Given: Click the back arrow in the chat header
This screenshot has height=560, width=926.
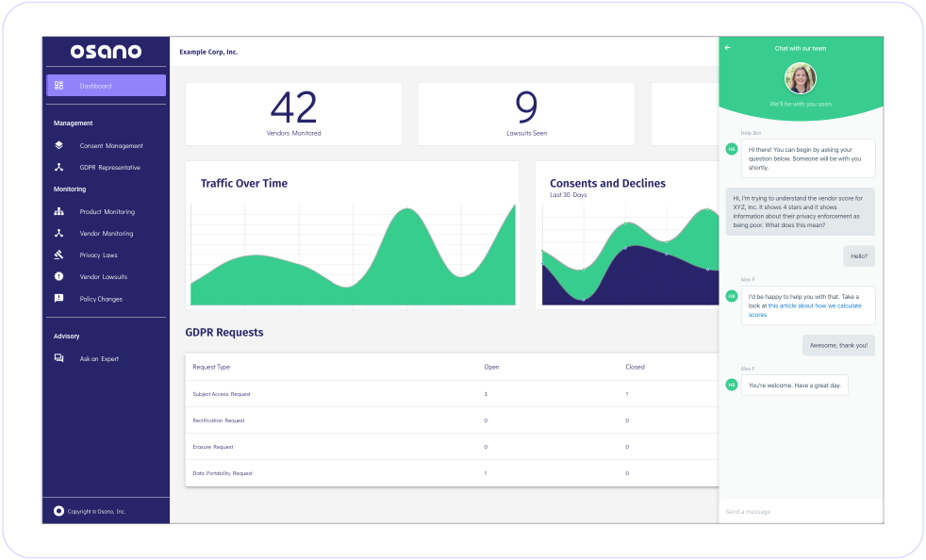Looking at the screenshot, I should pos(727,47).
